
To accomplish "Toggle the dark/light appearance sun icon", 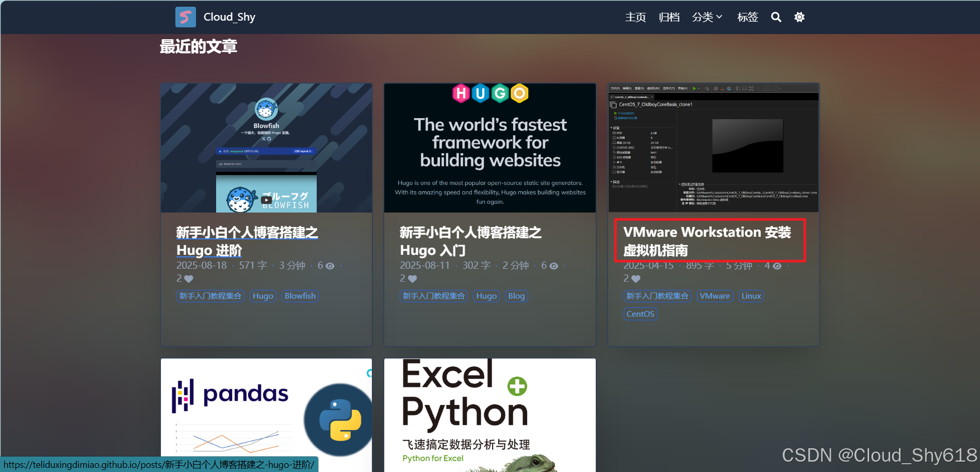I will click(x=799, y=17).
